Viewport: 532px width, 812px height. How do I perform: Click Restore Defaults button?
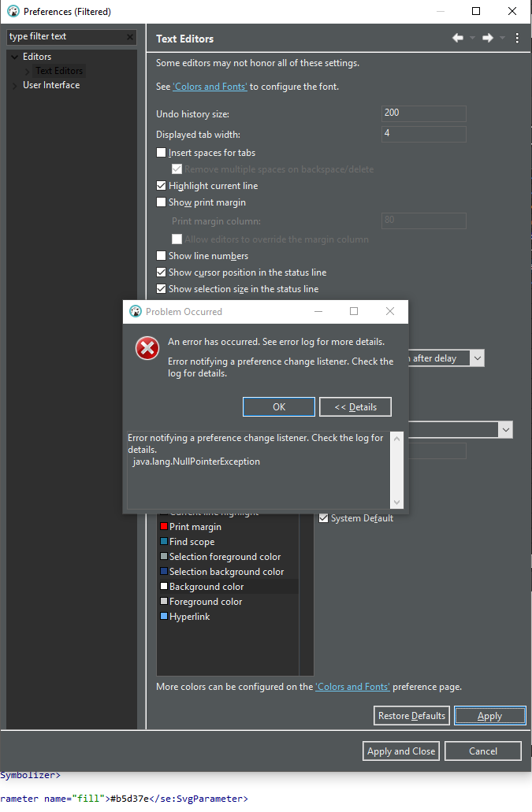(412, 716)
